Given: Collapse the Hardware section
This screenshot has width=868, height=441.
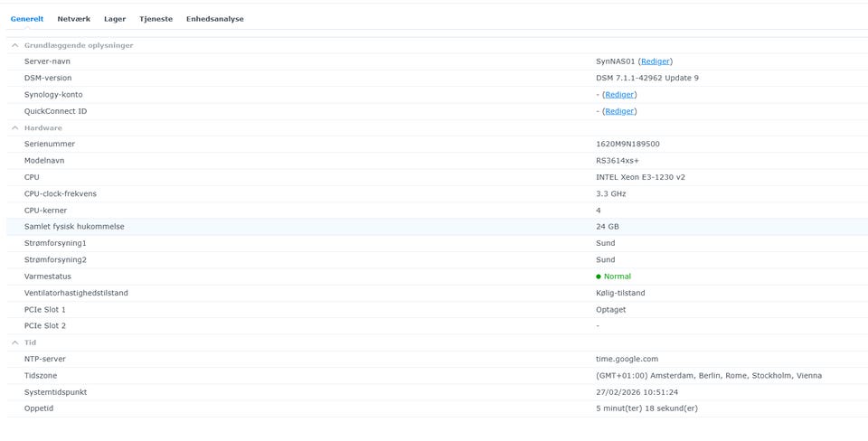Looking at the screenshot, I should coord(15,127).
